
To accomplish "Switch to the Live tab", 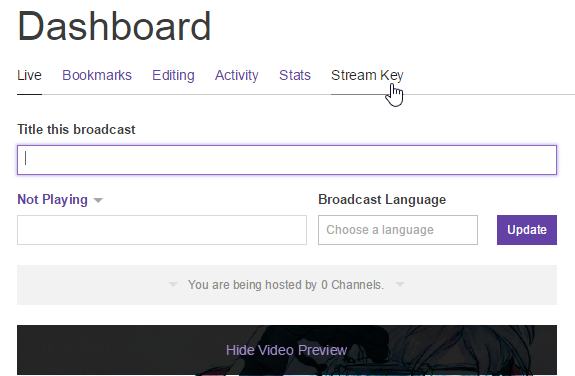I will [x=29, y=76].
